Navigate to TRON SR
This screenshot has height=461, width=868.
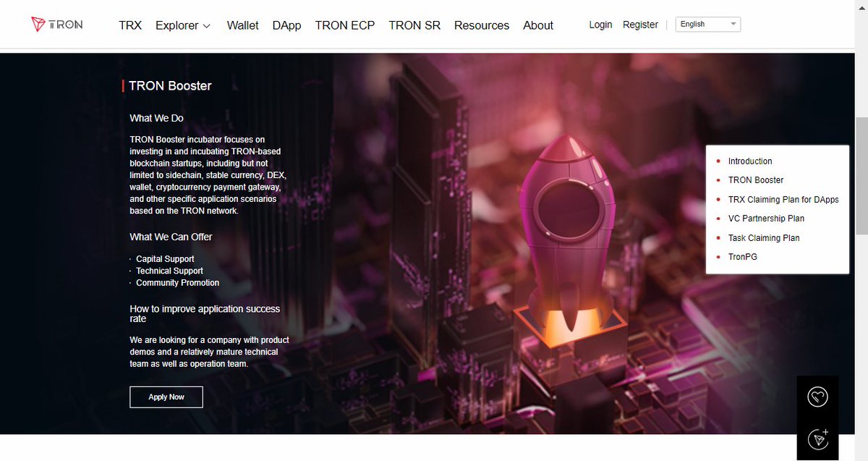coord(414,25)
